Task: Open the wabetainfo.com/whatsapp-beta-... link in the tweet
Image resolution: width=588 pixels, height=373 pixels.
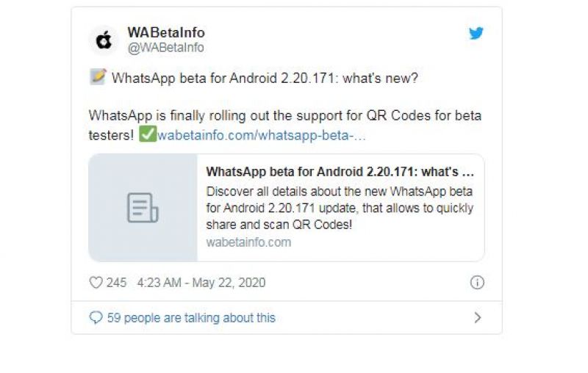Action: (x=261, y=137)
